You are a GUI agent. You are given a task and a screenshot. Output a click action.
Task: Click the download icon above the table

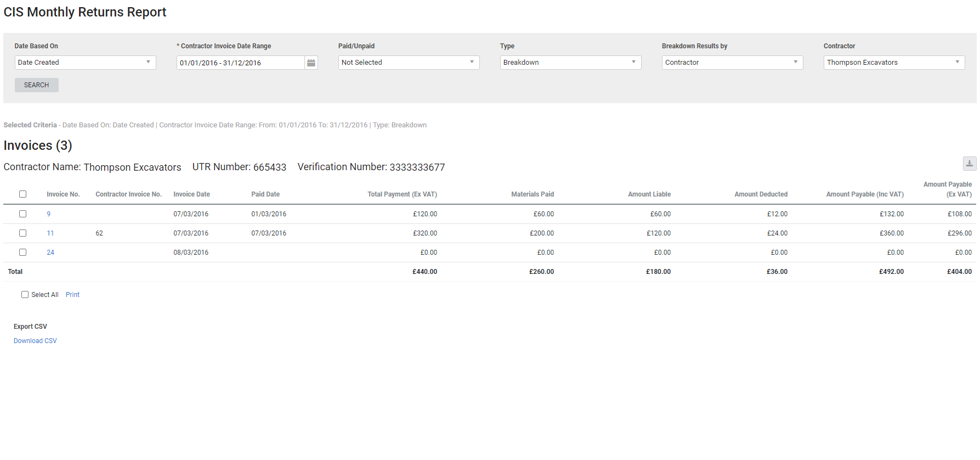pos(969,164)
